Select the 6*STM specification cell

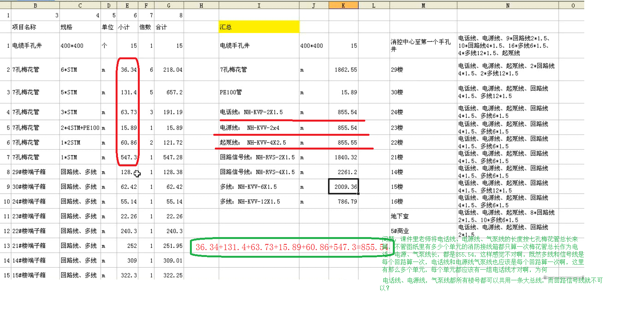tap(80, 70)
